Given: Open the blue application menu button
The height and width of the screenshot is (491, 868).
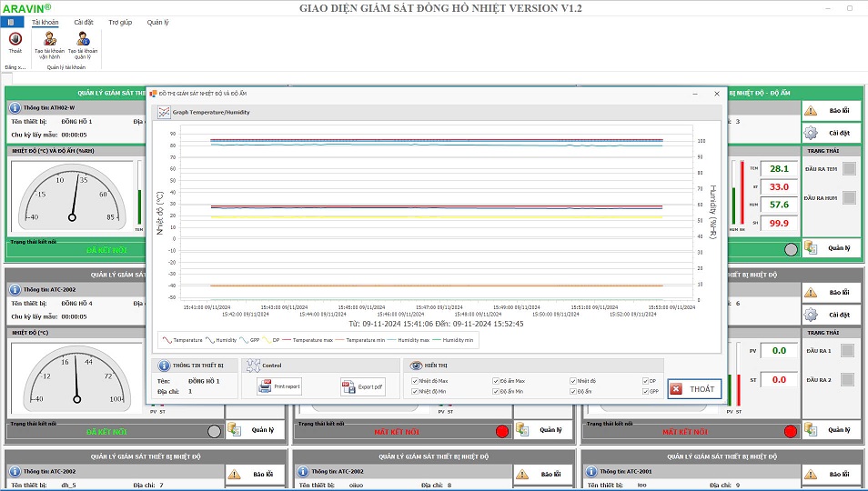Looking at the screenshot, I should click(x=10, y=21).
